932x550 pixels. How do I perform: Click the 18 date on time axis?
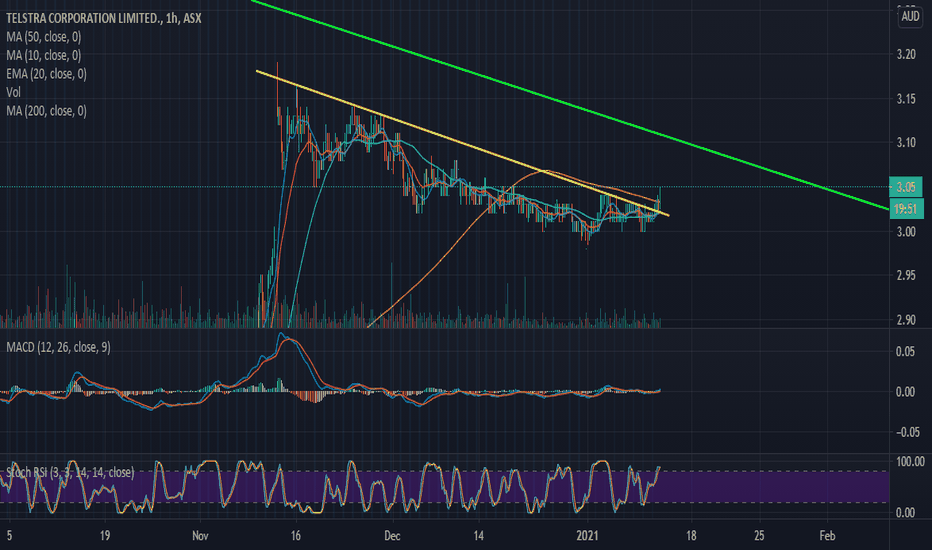pos(691,536)
